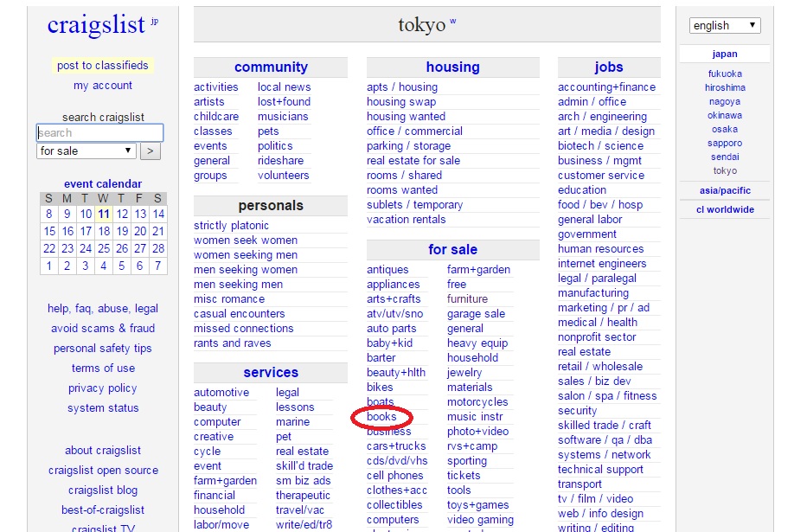Expand the japan region list
The height and width of the screenshot is (532, 794).
(725, 54)
